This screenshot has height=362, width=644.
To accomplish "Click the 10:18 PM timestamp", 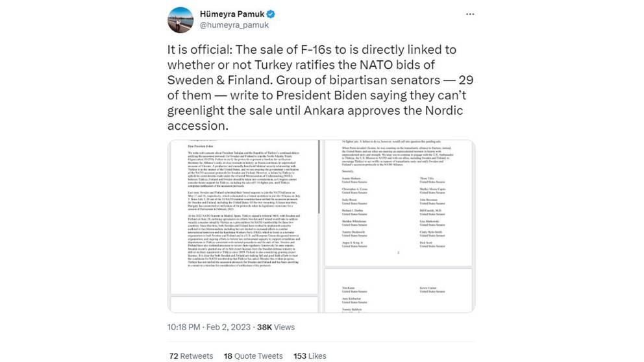I will click(186, 327).
